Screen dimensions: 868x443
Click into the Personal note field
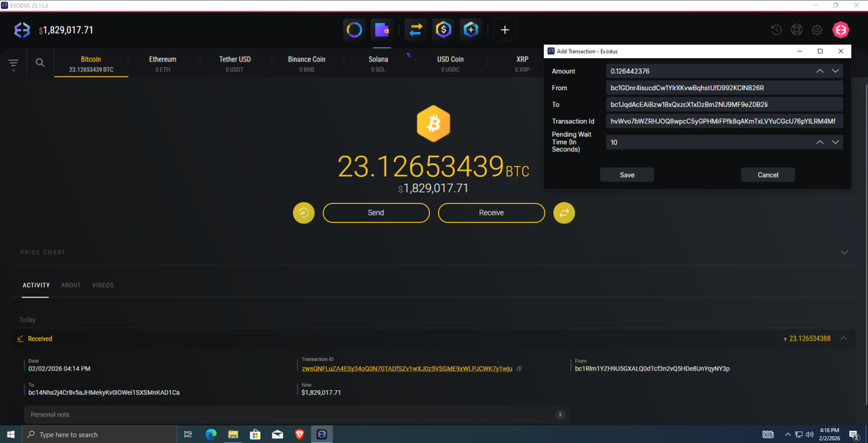[x=297, y=415]
